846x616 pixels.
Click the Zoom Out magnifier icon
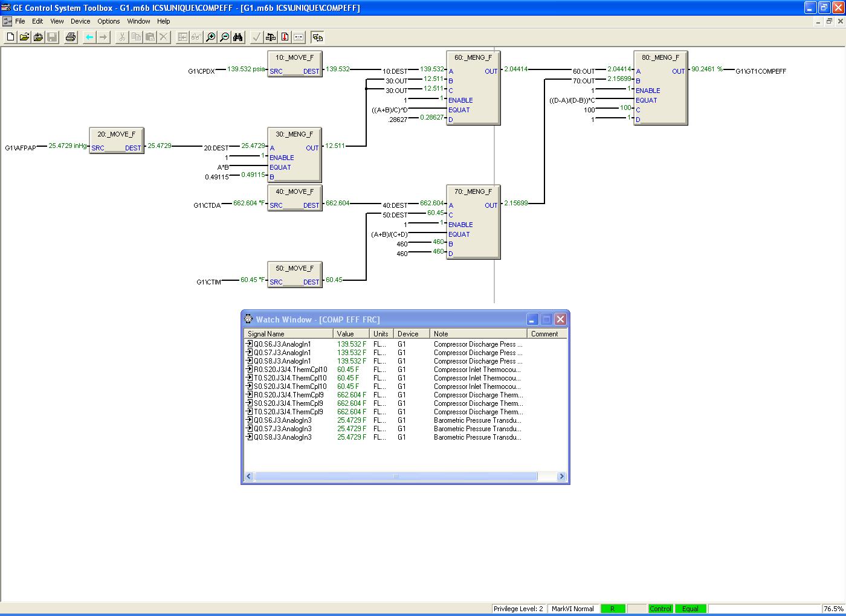[x=224, y=37]
